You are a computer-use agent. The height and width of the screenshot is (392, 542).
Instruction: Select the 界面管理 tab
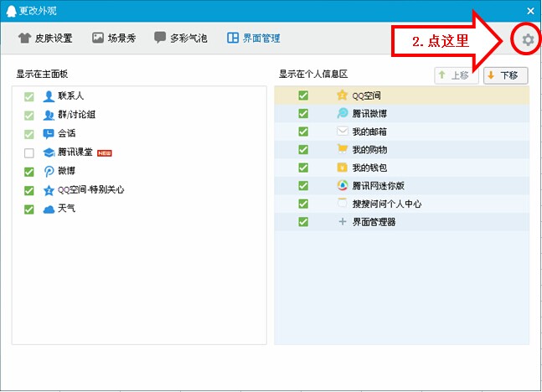click(253, 38)
